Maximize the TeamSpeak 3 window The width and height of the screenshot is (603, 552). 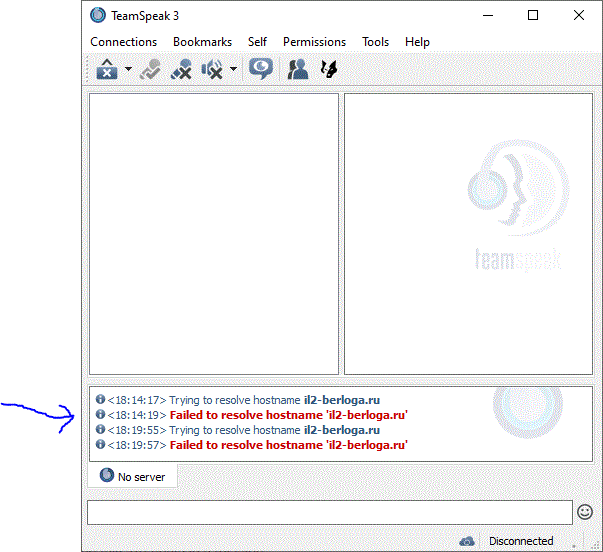coord(533,15)
